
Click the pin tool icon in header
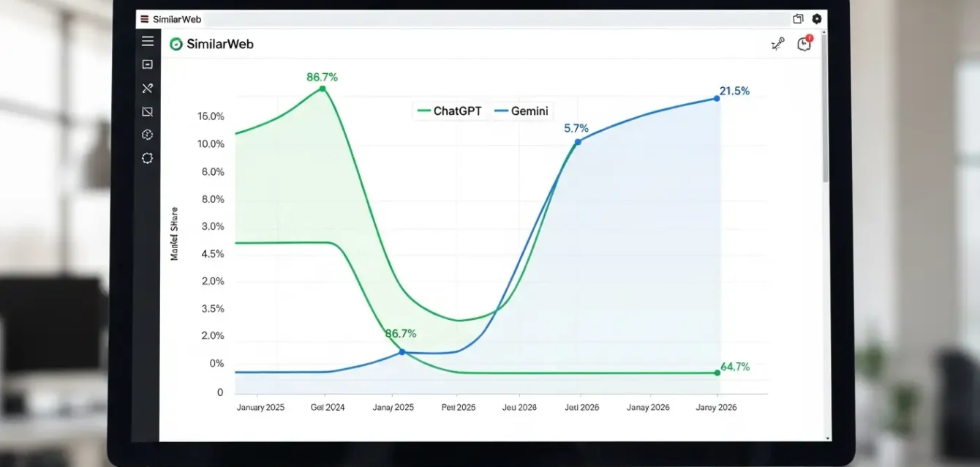tap(777, 45)
